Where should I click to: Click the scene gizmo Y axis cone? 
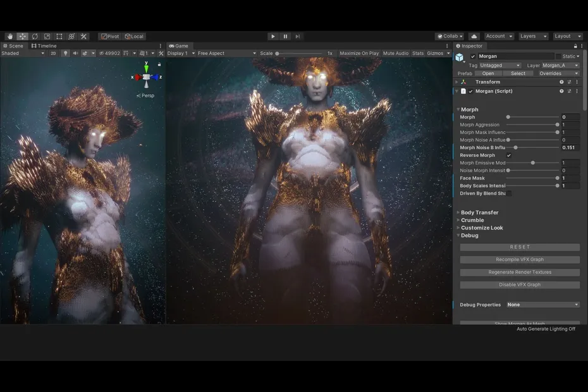point(146,68)
